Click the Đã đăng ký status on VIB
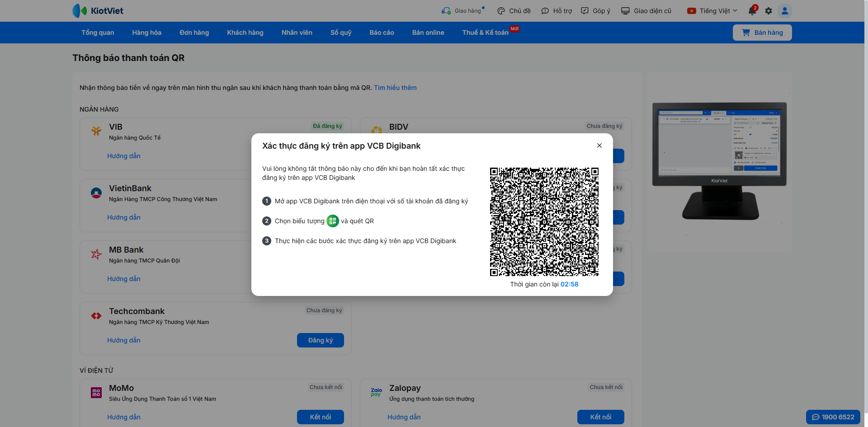Screen dimensions: 868x427 (x=327, y=126)
